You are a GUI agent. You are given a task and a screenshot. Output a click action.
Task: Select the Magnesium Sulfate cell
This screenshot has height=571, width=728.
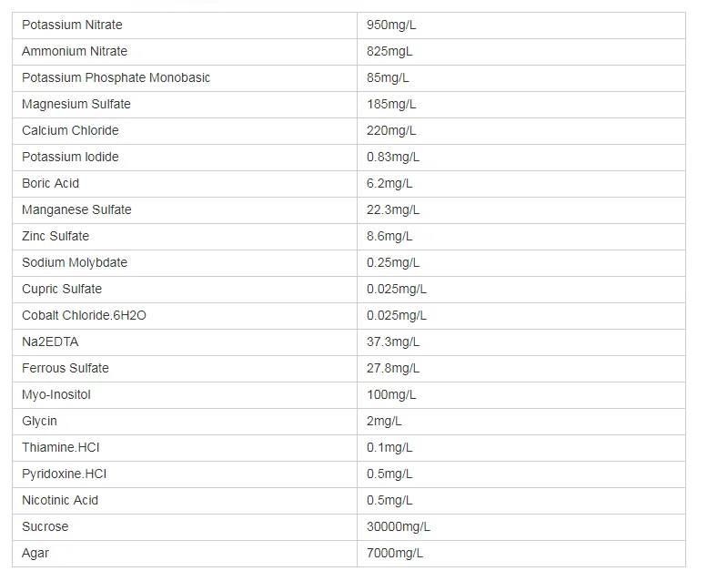pyautogui.click(x=76, y=104)
